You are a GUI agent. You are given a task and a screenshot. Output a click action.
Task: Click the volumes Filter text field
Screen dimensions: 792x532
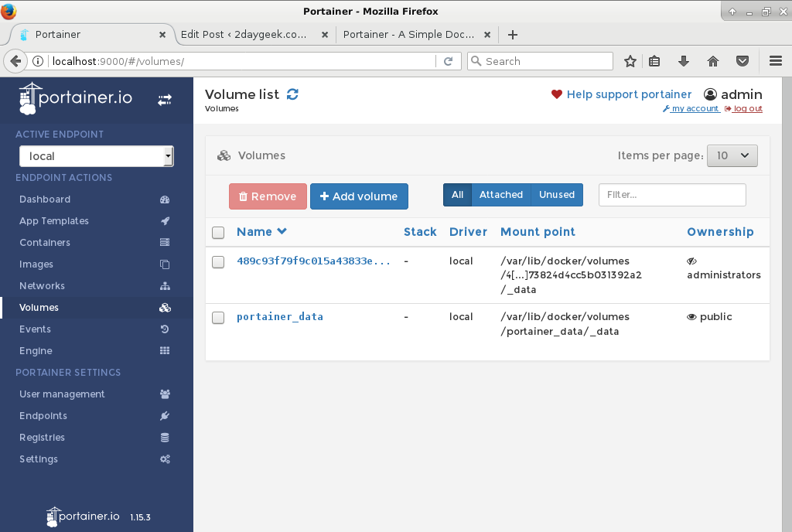(672, 195)
